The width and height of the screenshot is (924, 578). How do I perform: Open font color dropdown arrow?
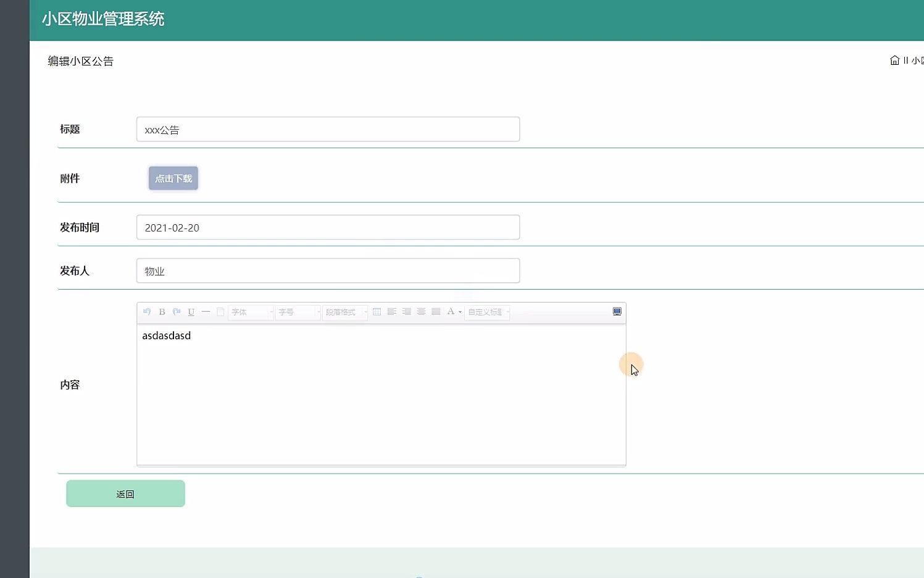pos(460,312)
